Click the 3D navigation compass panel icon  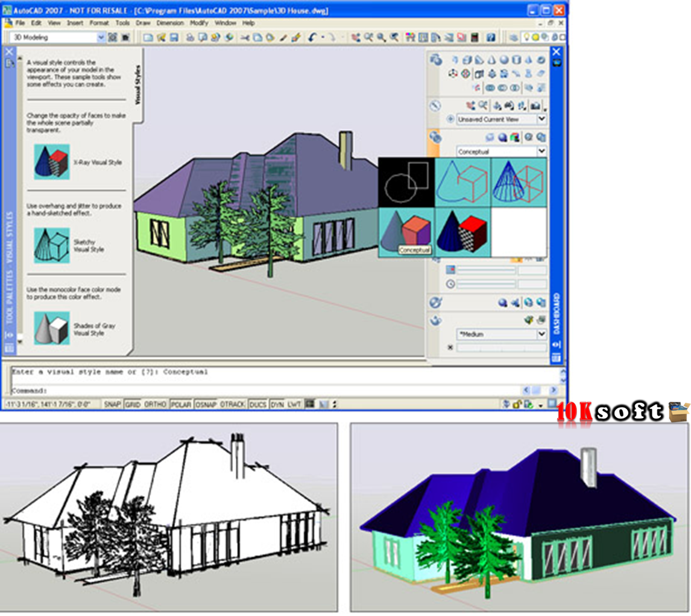tap(435, 106)
